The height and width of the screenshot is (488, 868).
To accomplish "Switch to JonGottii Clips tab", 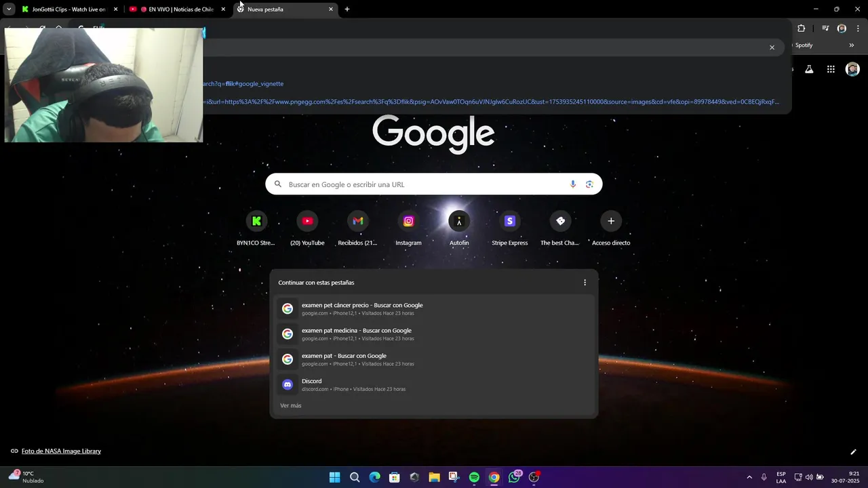I will (x=70, y=9).
